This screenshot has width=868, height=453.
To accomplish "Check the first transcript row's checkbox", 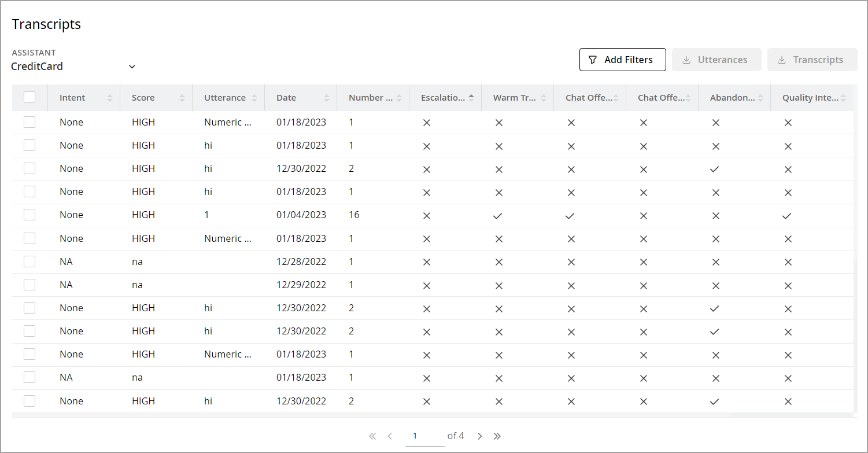I will point(29,122).
